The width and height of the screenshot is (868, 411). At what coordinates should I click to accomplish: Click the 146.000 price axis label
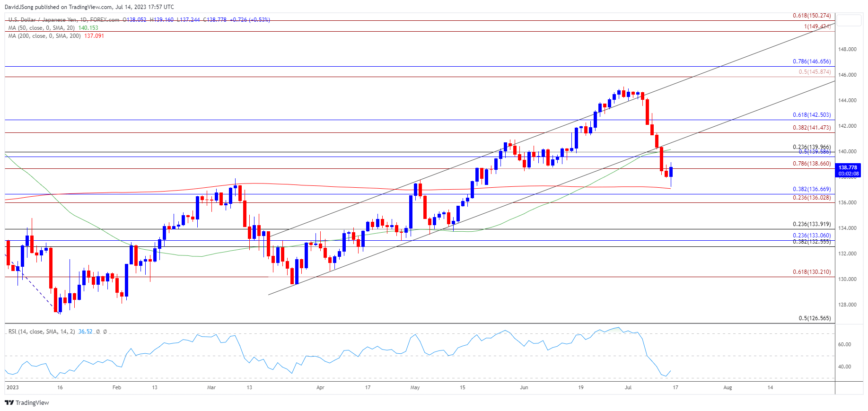coord(847,75)
